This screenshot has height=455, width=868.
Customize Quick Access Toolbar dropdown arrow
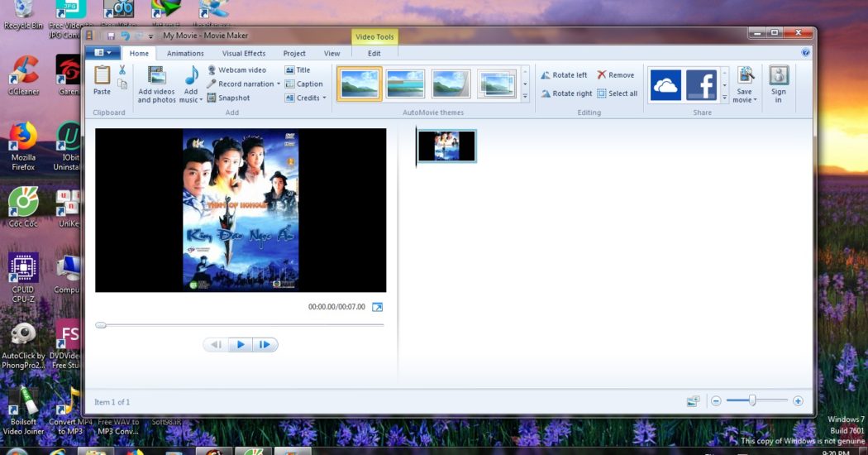[150, 36]
